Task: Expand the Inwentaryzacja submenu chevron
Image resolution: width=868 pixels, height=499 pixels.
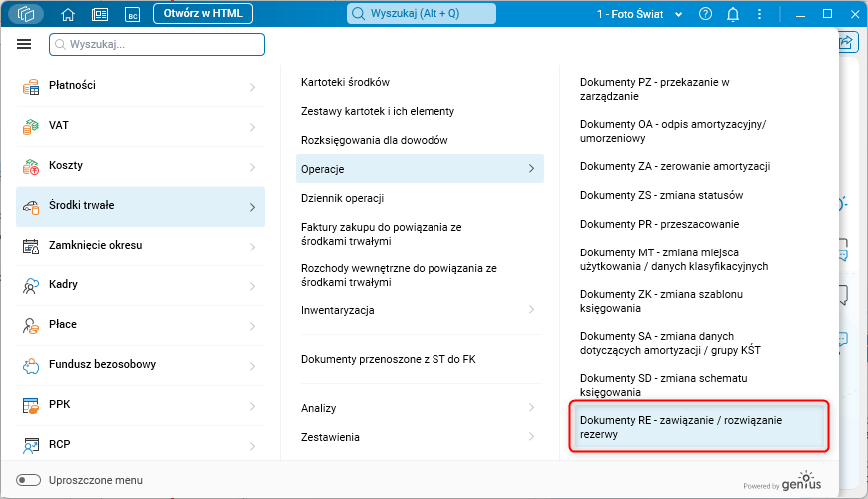Action: 531,309
